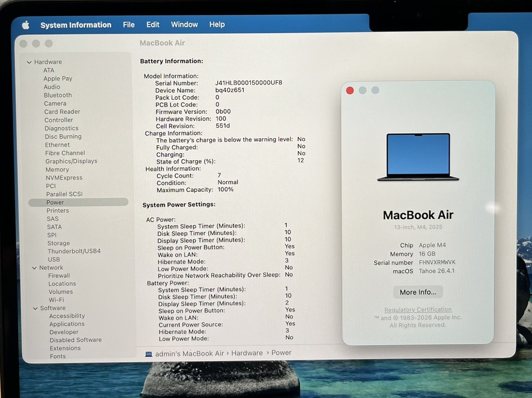Click Hardware in the path bar
532x398 pixels.
point(247,353)
